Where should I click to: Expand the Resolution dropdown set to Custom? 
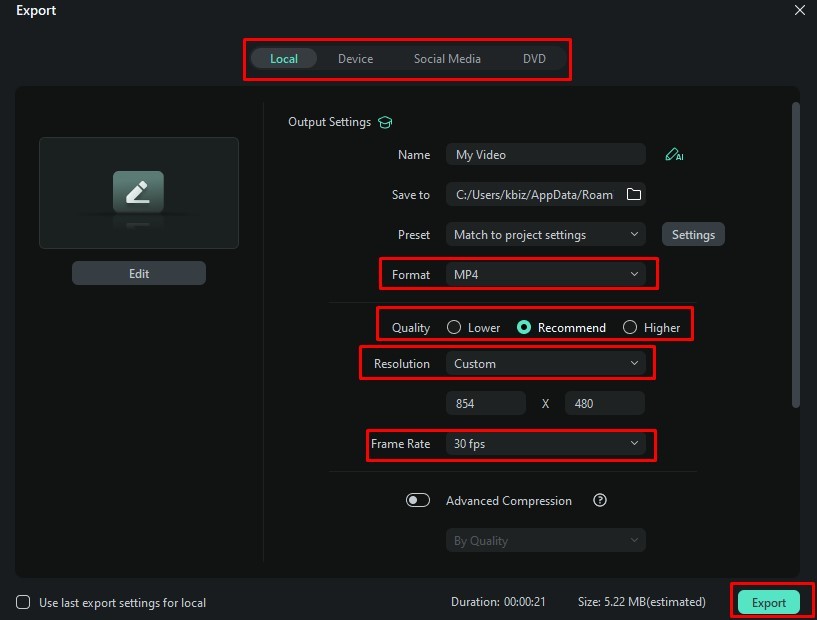pyautogui.click(x=545, y=364)
